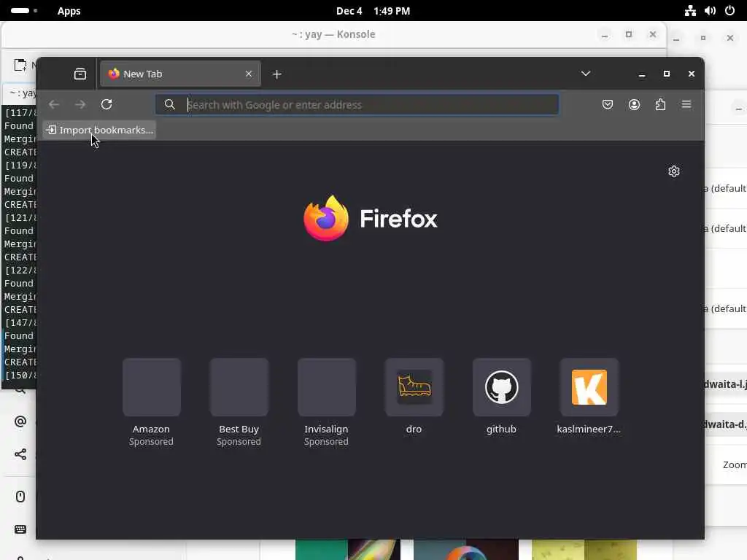
Task: Open the mouse sidebar icon in settings
Action: click(x=20, y=496)
